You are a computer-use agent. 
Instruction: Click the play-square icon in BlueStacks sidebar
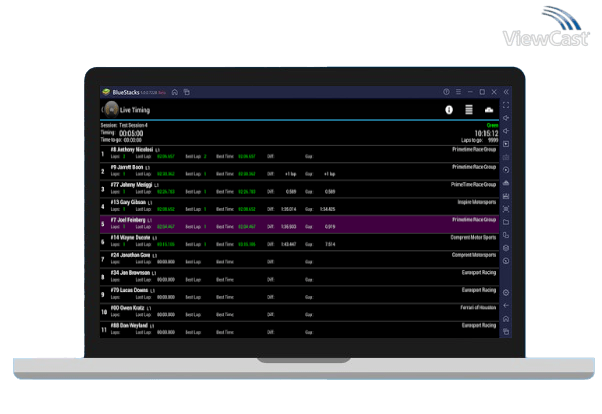click(506, 144)
